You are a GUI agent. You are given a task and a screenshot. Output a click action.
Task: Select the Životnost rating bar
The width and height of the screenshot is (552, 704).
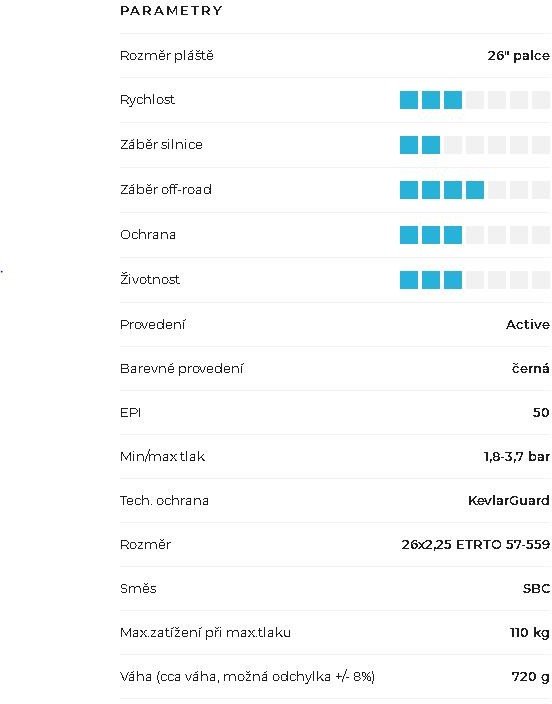click(x=475, y=280)
